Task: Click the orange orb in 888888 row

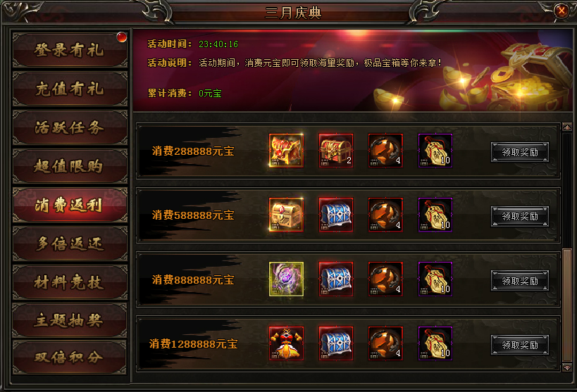Action: click(385, 279)
